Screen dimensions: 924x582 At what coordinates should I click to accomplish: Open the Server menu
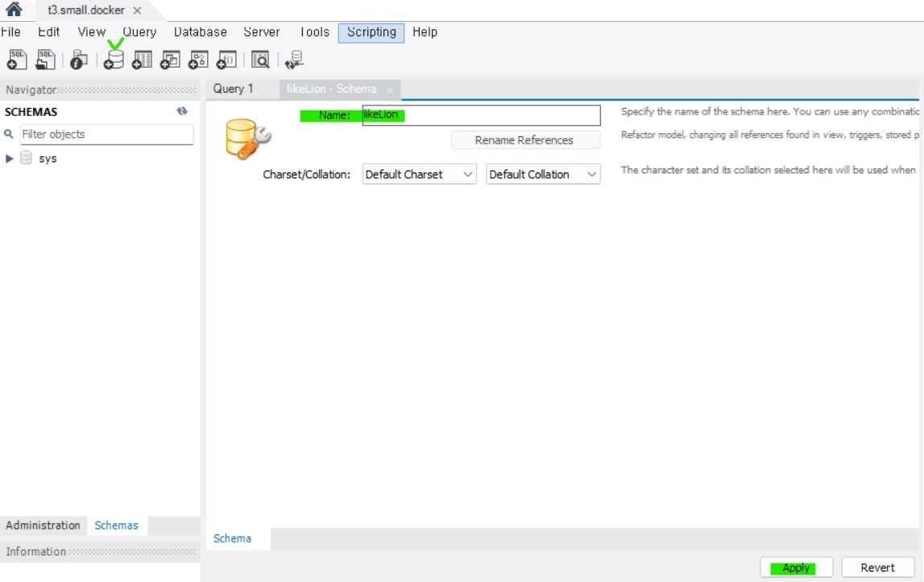[262, 32]
